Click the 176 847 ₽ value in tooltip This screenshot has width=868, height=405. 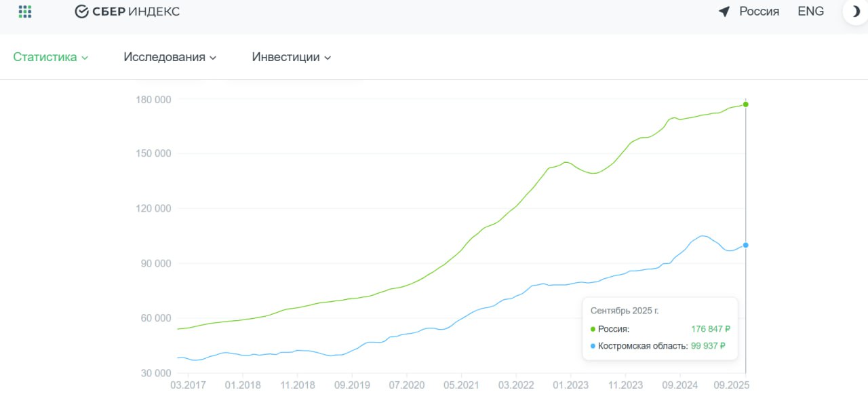point(710,329)
